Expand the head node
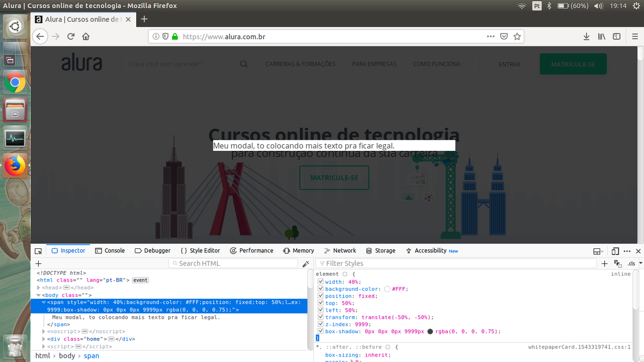This screenshot has height=362, width=644. pos(39,288)
